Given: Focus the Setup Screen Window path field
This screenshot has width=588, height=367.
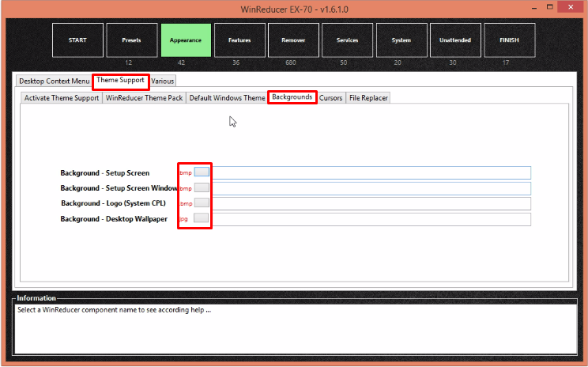Looking at the screenshot, I should 371,189.
